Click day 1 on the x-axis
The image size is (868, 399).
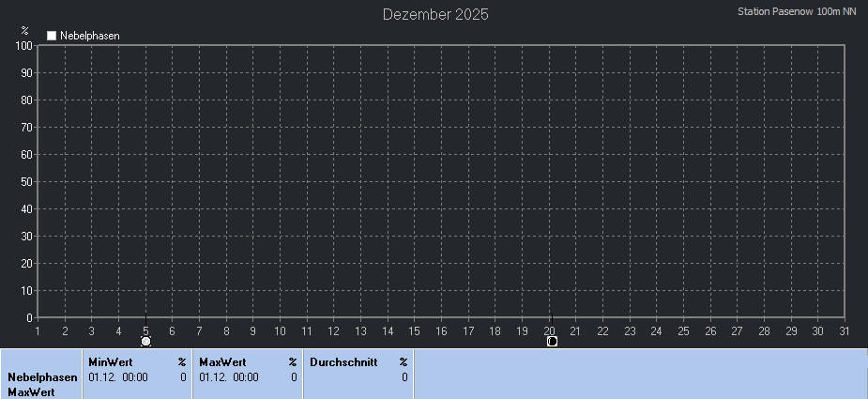(38, 330)
